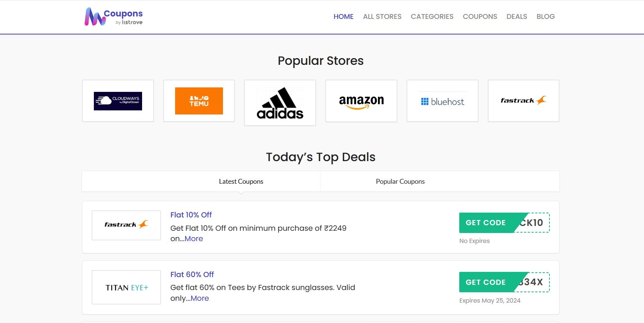Open the Cloudways store logo tile
Image resolution: width=644 pixels, height=323 pixels.
[x=118, y=101]
